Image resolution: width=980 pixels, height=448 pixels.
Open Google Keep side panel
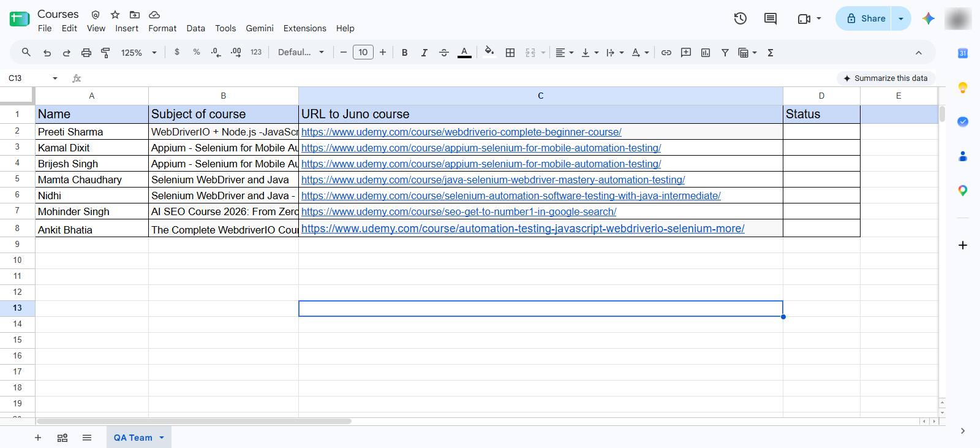(963, 88)
